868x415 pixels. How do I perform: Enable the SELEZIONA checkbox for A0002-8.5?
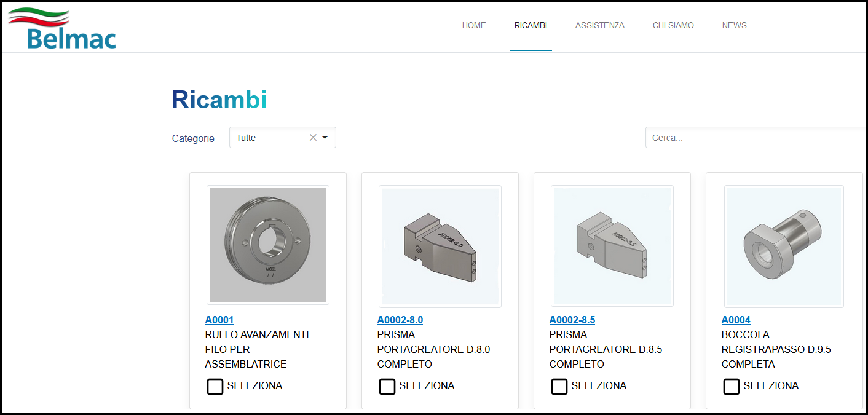[559, 386]
